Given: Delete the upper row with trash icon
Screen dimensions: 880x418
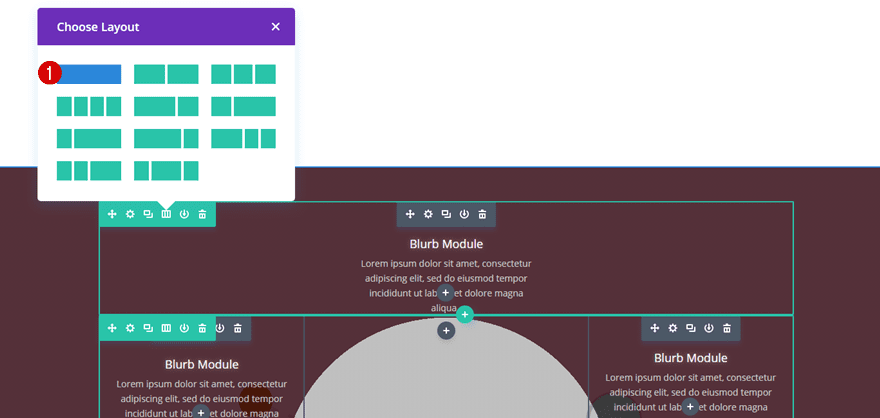Looking at the screenshot, I should 203,214.
